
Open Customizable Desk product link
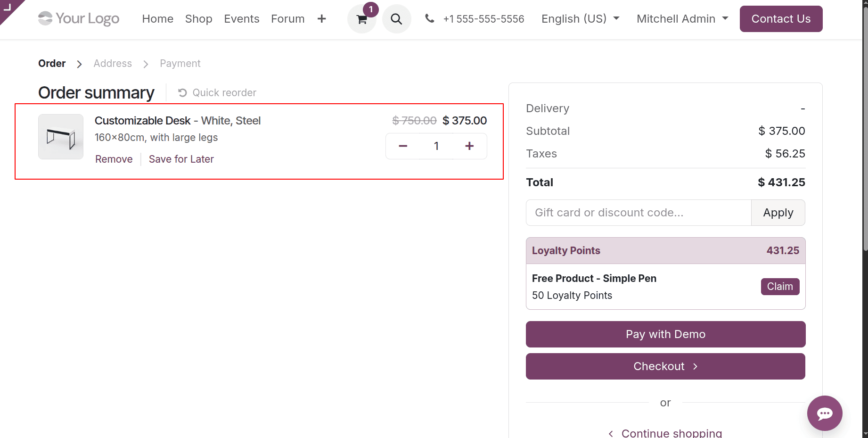pos(178,121)
